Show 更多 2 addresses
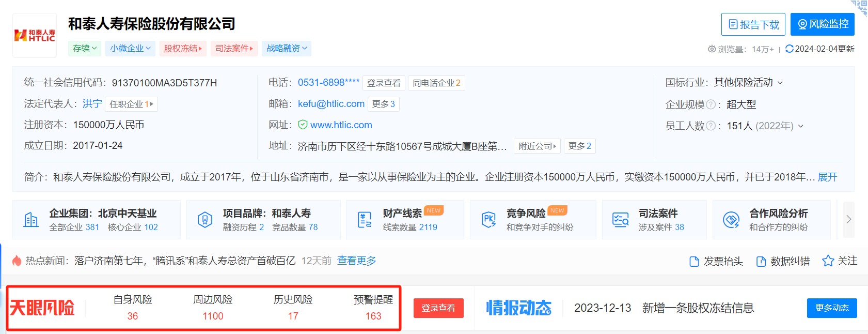Screen dimensions: 868x334 tap(580, 146)
